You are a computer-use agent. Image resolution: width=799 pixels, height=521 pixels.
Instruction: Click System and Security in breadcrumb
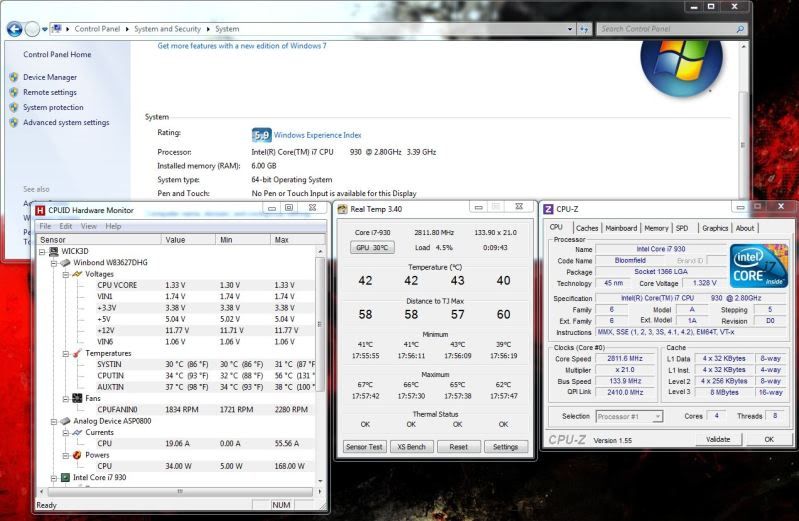pyautogui.click(x=168, y=29)
